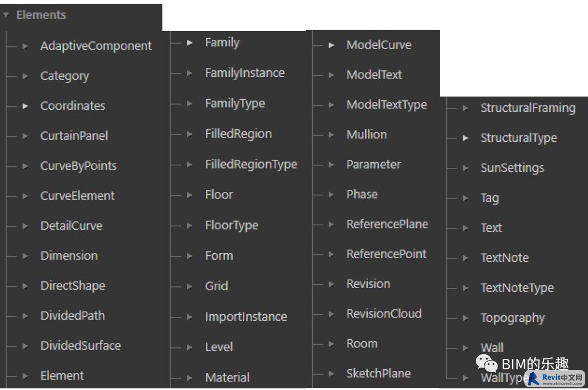The height and width of the screenshot is (390, 588).
Task: Click the Topography tree item
Action: tap(513, 318)
